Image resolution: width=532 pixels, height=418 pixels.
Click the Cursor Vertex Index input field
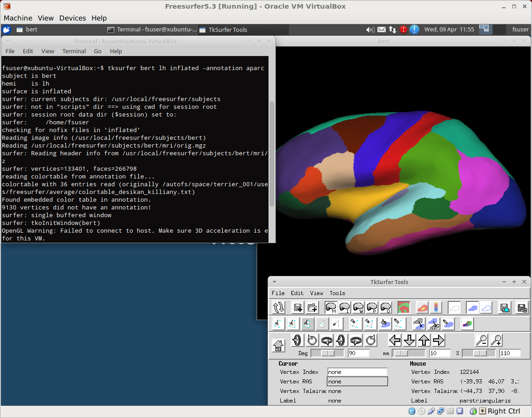click(357, 372)
